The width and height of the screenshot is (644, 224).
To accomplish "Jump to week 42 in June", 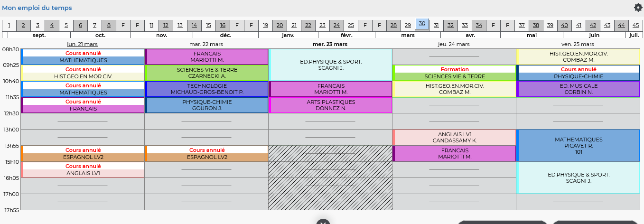I will (x=593, y=26).
